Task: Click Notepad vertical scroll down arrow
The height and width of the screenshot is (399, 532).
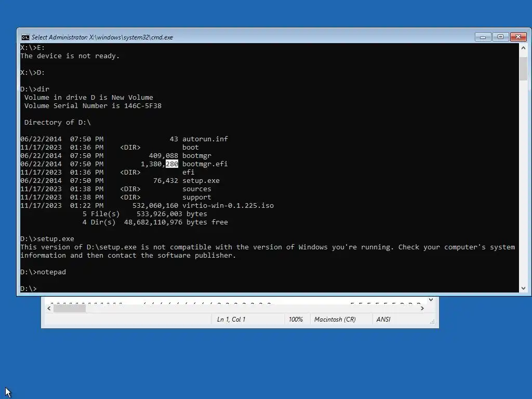Action: coord(431,300)
